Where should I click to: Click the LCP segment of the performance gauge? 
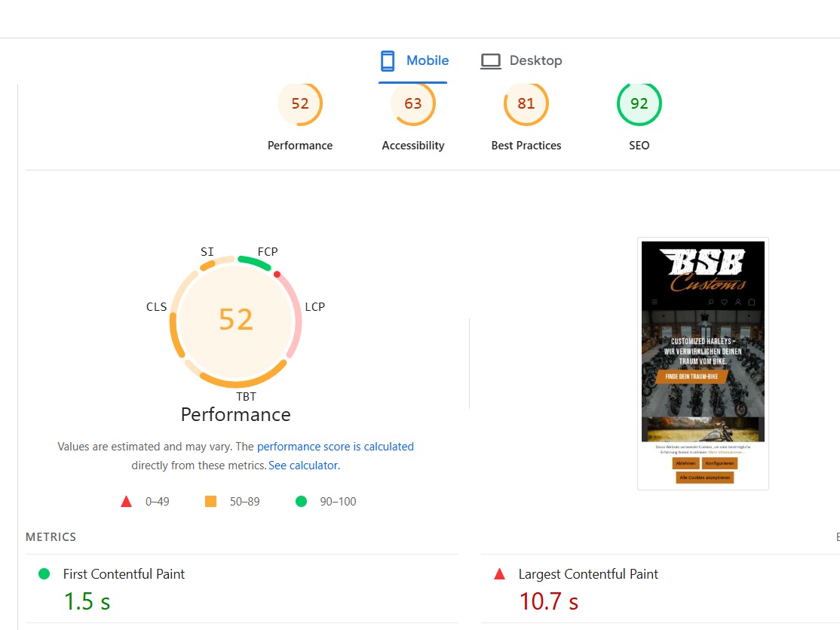(296, 317)
